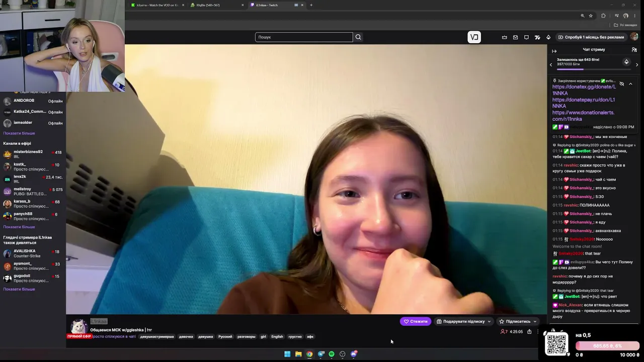Show more channels viewers also watch

19,289
